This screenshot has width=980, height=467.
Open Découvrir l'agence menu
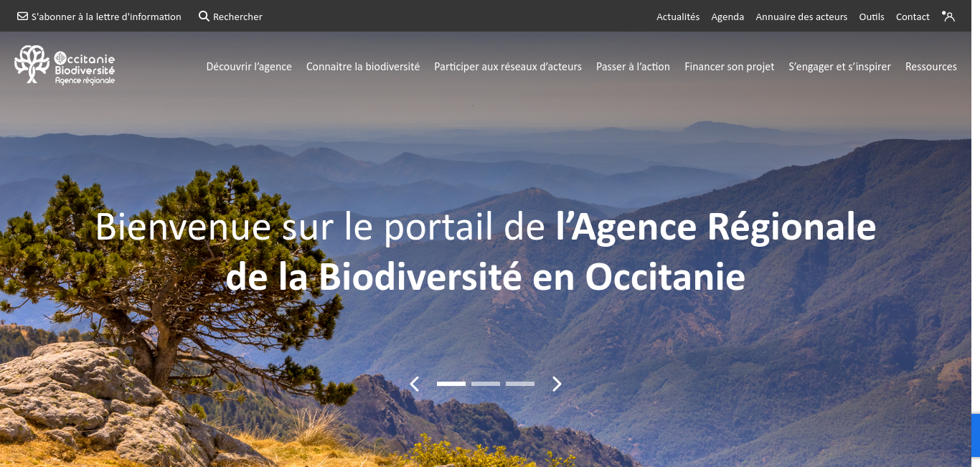click(249, 67)
